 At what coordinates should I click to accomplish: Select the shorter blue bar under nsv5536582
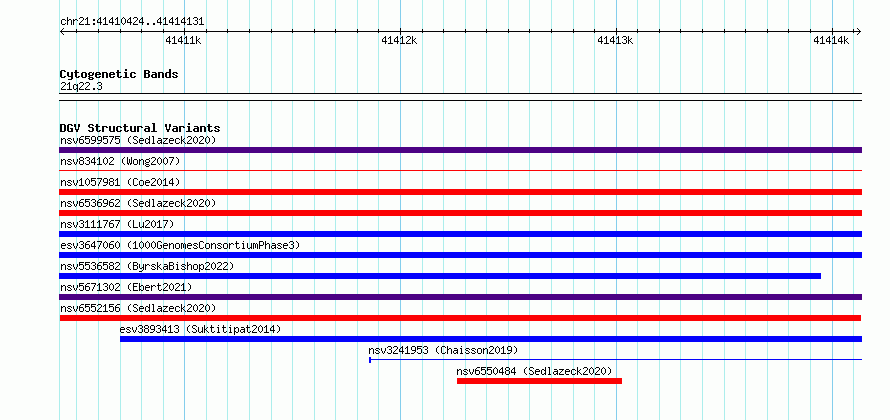tap(440, 276)
